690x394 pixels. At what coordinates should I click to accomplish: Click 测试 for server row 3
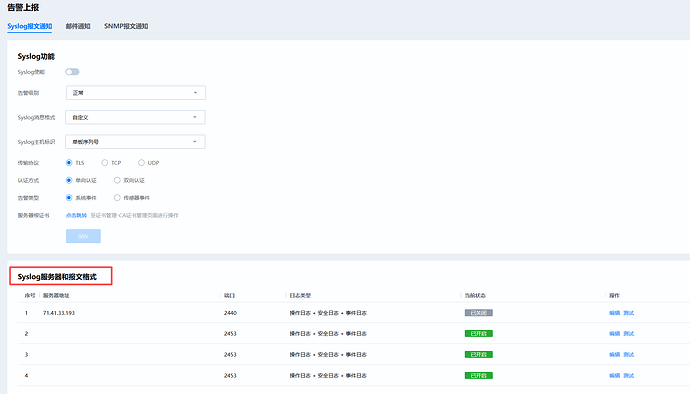628,355
